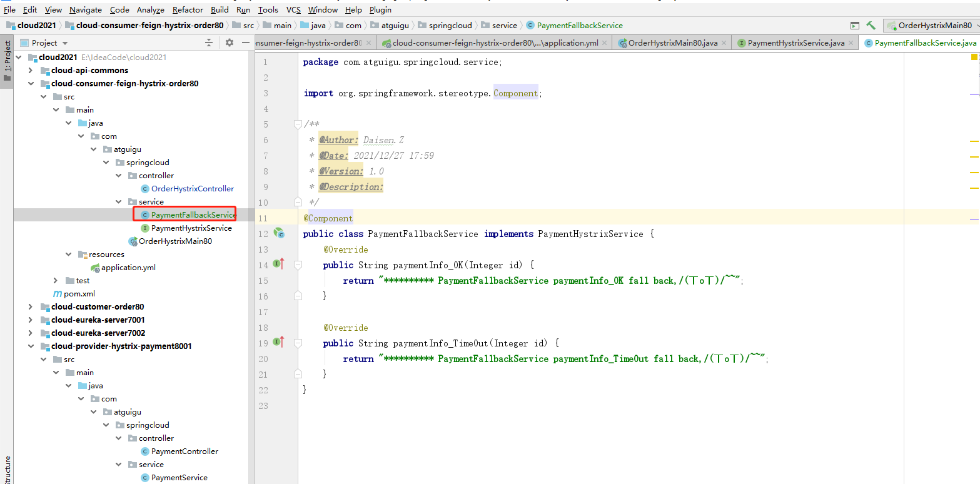Select pom.xml maven icon in tree
980x484 pixels.
coord(58,293)
